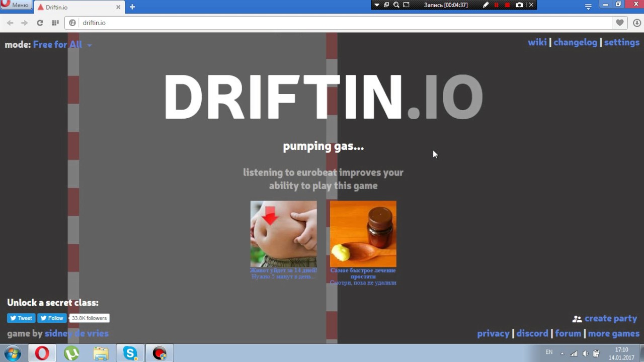Image resolution: width=644 pixels, height=362 pixels.
Task: Open File Explorer from taskbar
Action: click(101, 353)
